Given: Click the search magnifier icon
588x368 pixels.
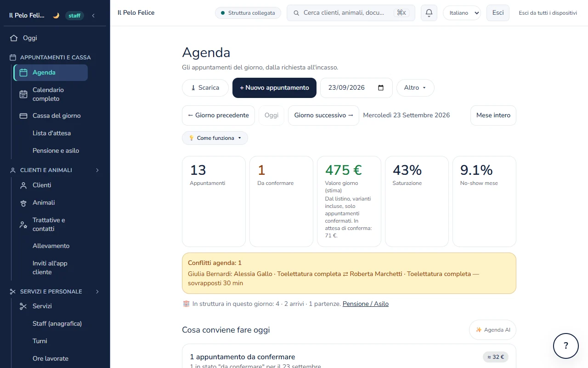Looking at the screenshot, I should [296, 13].
